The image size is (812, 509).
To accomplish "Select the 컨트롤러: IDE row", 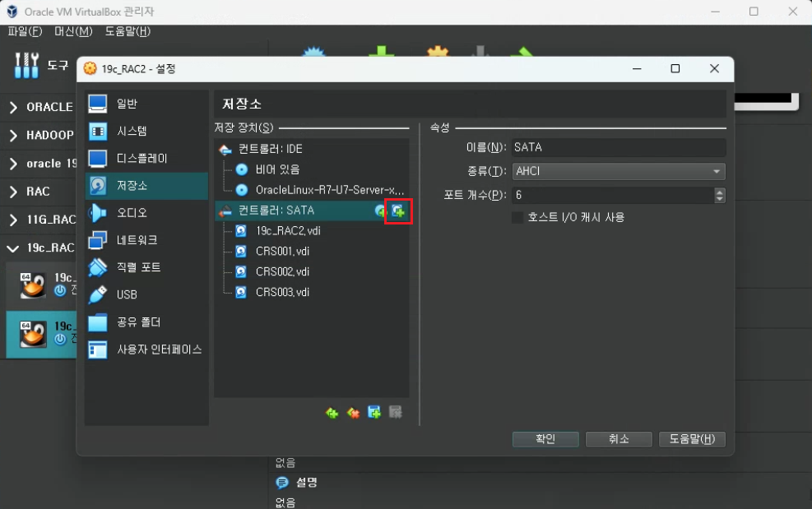I will 311,149.
